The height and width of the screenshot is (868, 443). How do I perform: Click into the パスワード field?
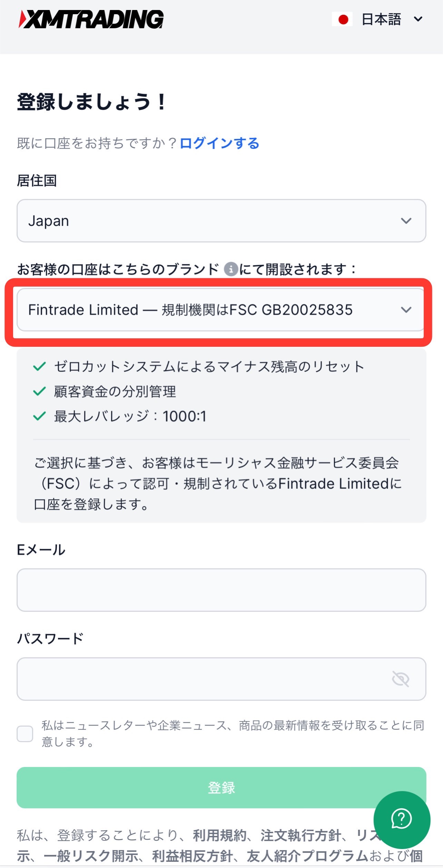[204, 679]
